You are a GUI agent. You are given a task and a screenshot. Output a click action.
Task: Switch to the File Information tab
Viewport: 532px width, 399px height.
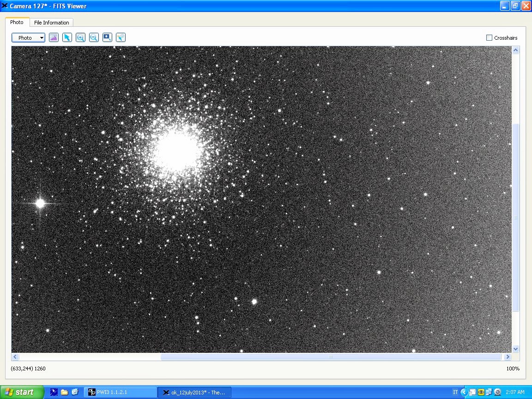[51, 23]
